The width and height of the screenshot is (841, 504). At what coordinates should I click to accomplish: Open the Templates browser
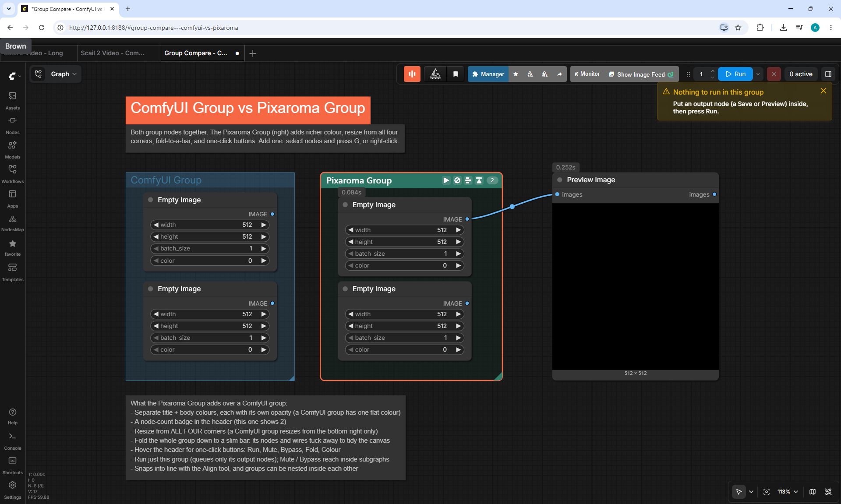coord(13,272)
